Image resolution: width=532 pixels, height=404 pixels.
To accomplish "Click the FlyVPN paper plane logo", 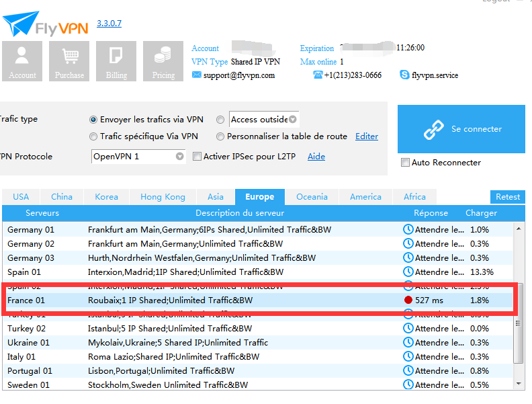I will coord(20,23).
